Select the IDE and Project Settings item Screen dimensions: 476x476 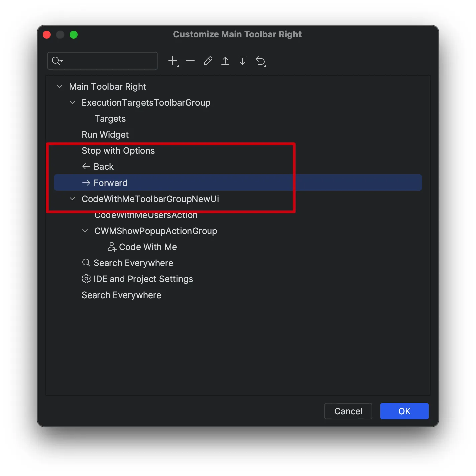click(143, 279)
